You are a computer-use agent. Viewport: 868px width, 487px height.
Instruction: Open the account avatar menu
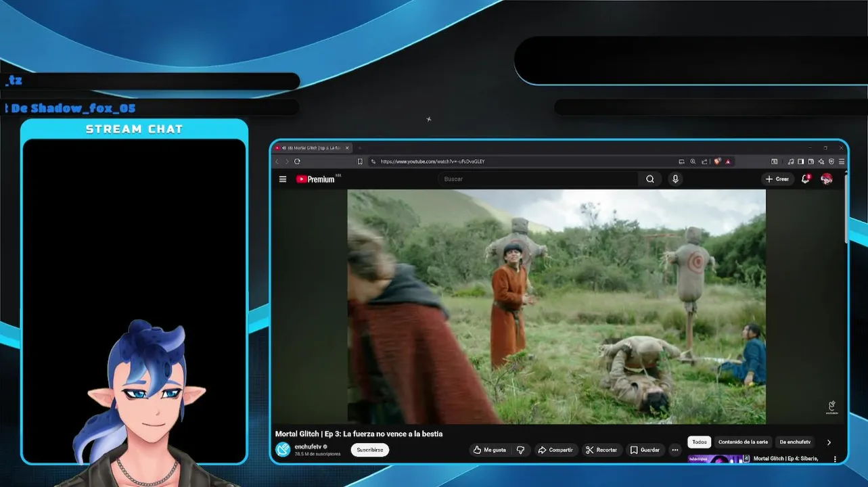(x=826, y=179)
